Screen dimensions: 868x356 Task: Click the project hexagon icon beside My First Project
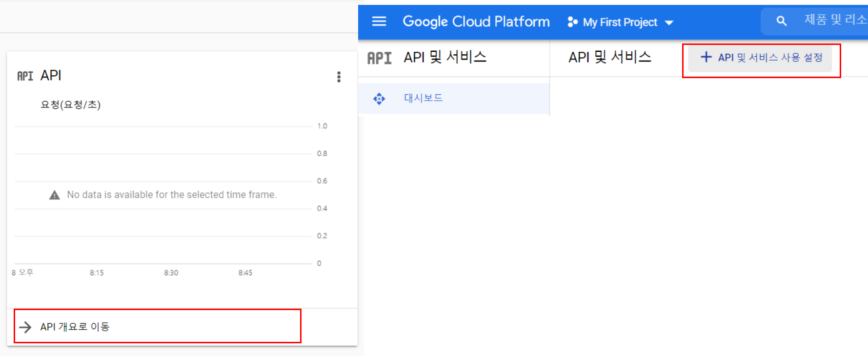tap(573, 22)
